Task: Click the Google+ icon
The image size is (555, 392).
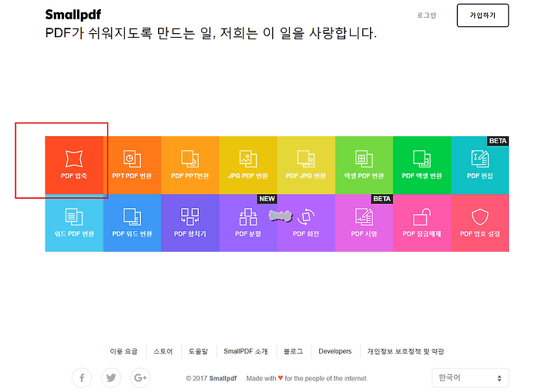Action: pos(140,378)
